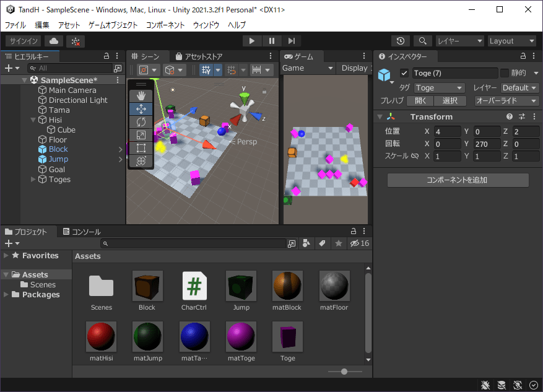Expand the Toges object in hierarchy

[33, 180]
